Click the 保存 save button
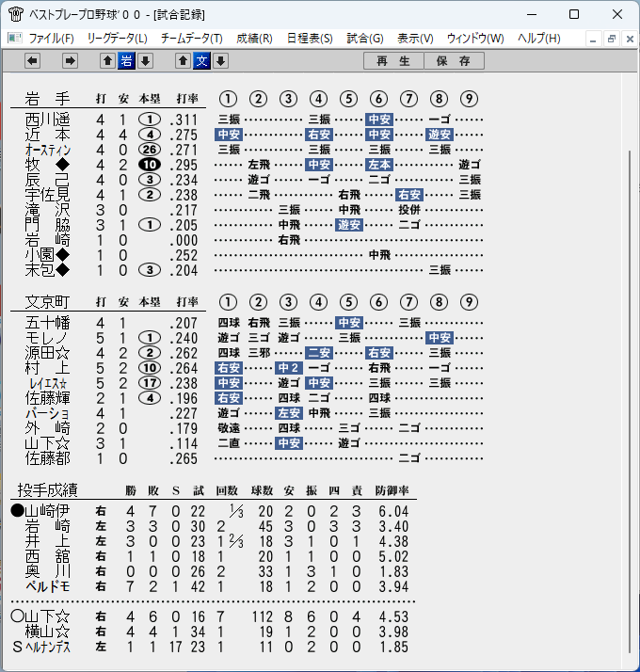This screenshot has height=672, width=640. 454,61
